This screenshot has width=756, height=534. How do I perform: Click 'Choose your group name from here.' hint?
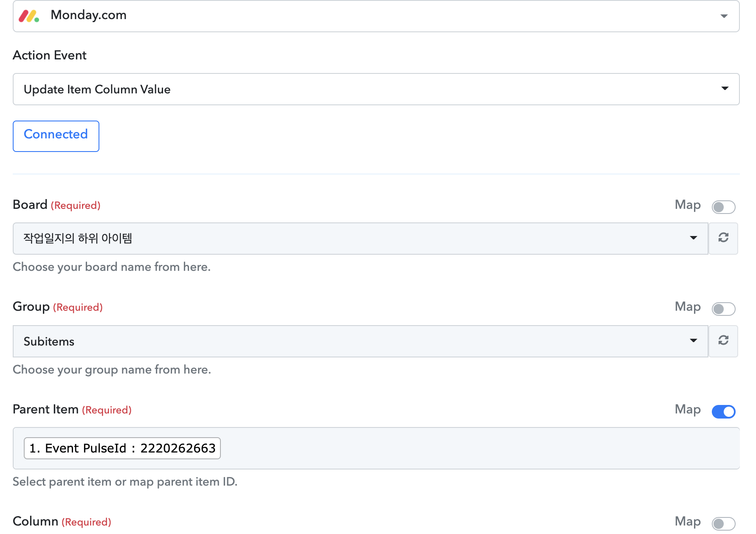pyautogui.click(x=112, y=370)
